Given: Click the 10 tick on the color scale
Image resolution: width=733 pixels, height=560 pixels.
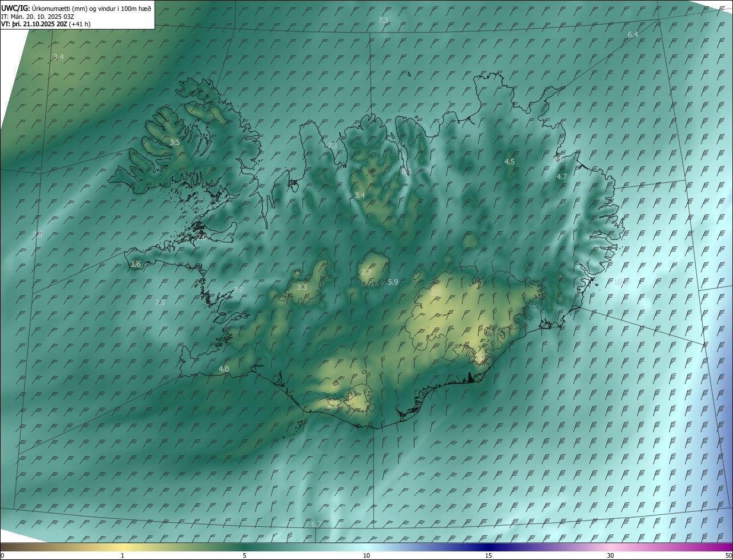Looking at the screenshot, I should (366, 556).
